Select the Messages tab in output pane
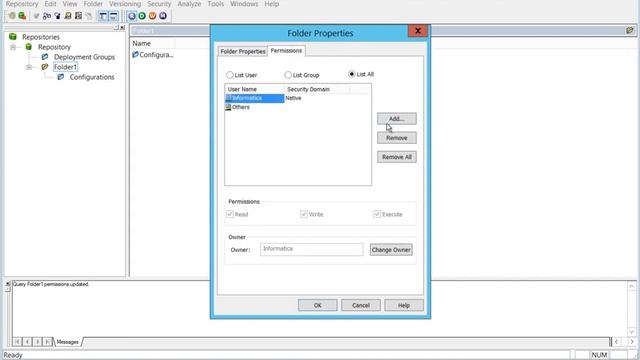Viewport: 640px width, 360px height. coord(67,342)
